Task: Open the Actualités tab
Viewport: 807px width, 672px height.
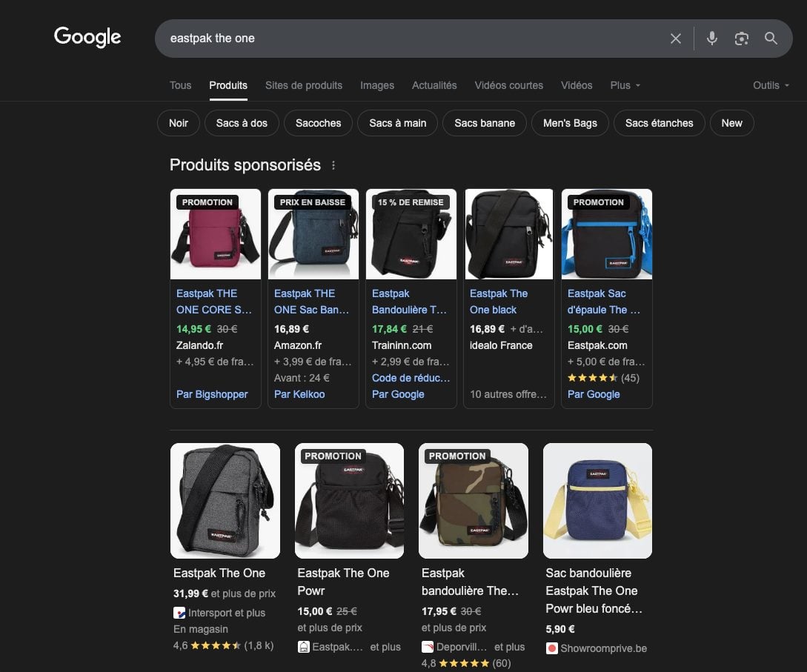Action: coord(434,85)
